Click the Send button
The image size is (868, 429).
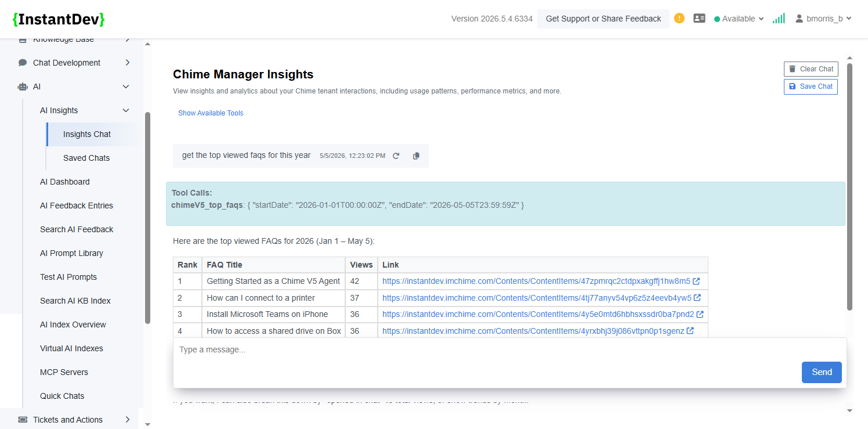pyautogui.click(x=822, y=372)
